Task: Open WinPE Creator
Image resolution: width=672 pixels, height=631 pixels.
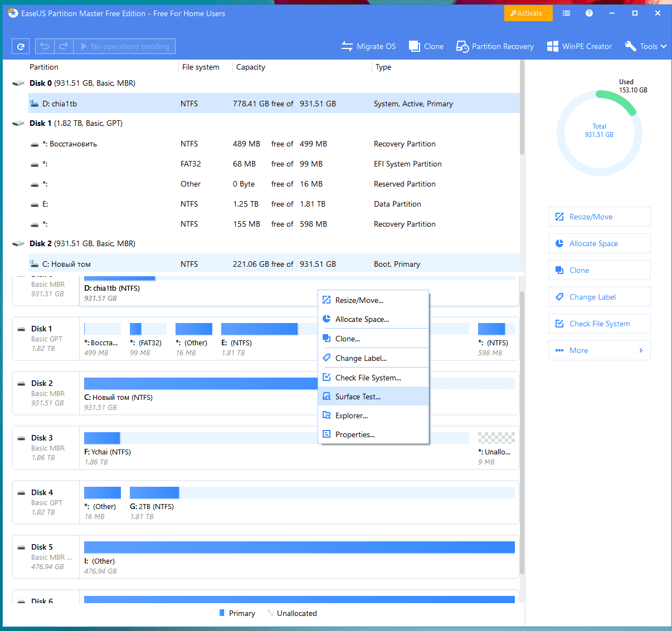Action: click(580, 46)
